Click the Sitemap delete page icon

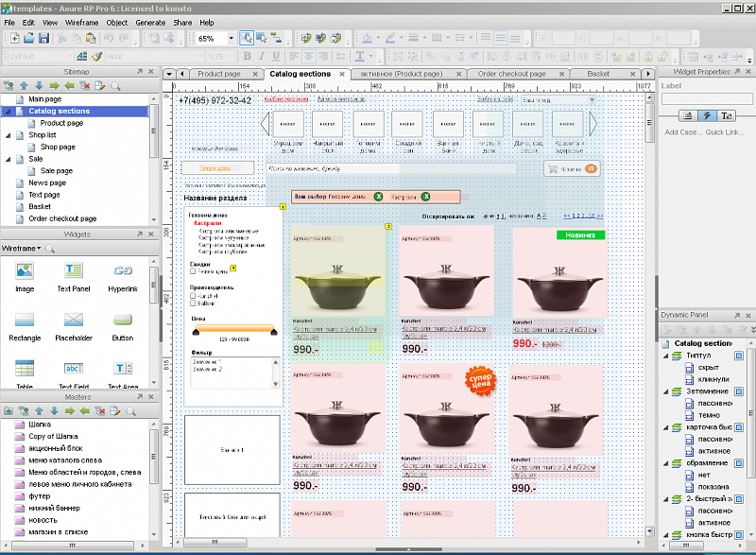[85, 86]
